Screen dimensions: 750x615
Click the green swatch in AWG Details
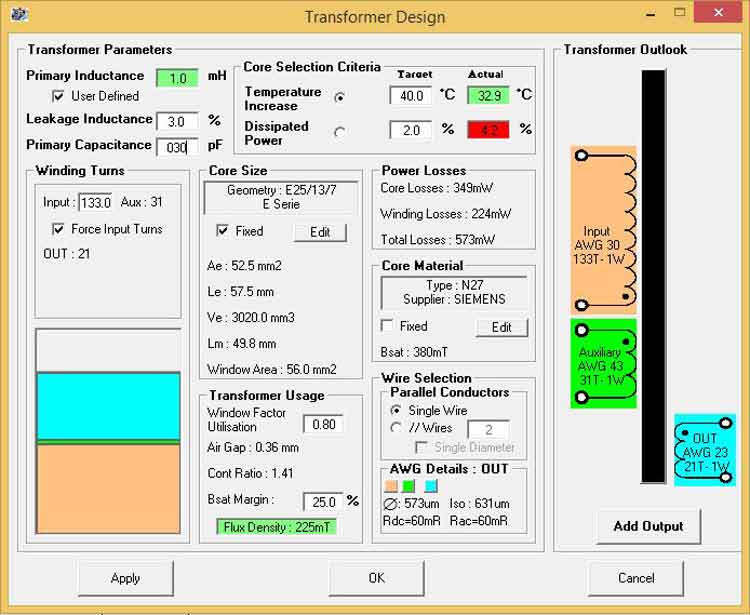[x=409, y=486]
